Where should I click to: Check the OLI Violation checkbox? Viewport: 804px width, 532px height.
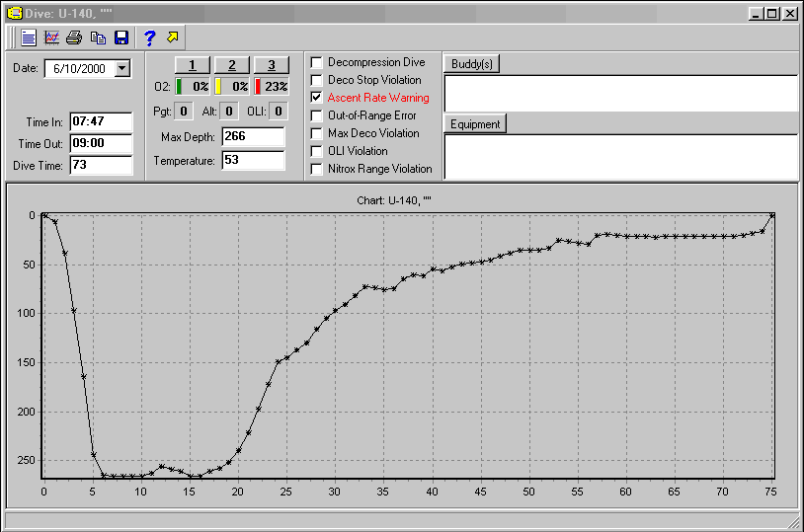click(316, 151)
